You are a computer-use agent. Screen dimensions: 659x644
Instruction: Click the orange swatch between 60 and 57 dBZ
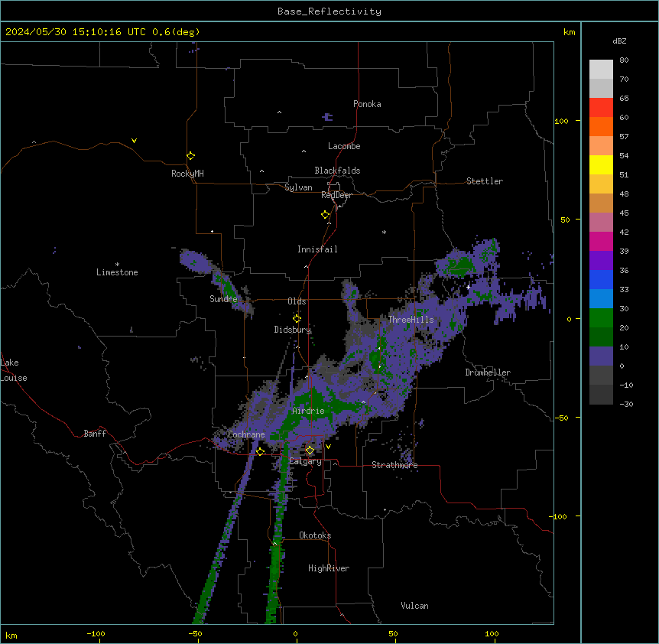[x=601, y=126]
